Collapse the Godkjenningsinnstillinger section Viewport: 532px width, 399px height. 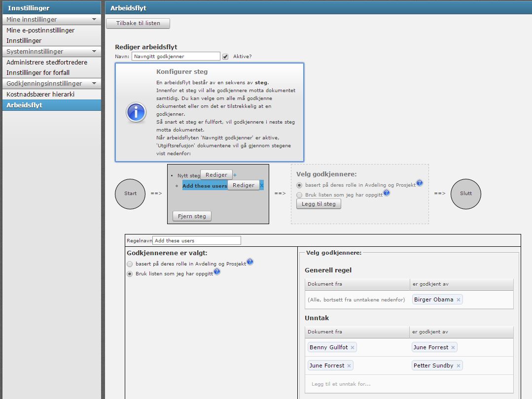(x=94, y=83)
